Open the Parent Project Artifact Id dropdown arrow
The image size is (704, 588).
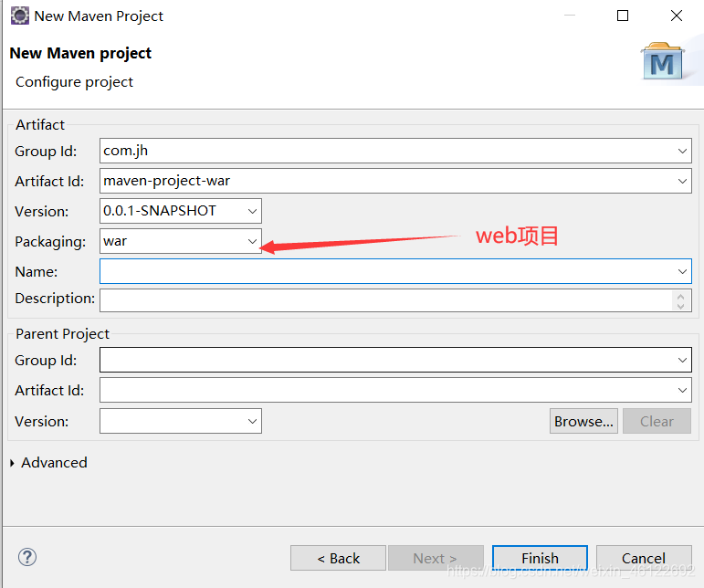coord(682,390)
